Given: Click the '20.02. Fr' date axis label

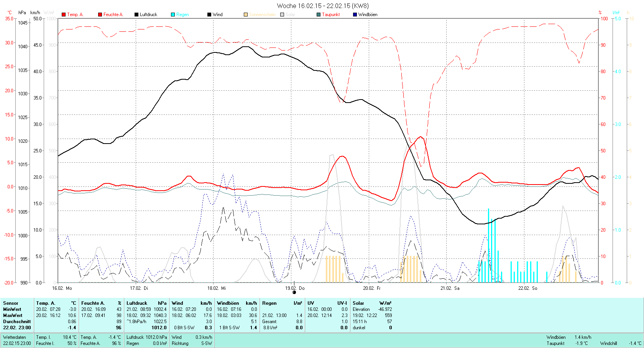Looking at the screenshot, I should [x=372, y=288].
